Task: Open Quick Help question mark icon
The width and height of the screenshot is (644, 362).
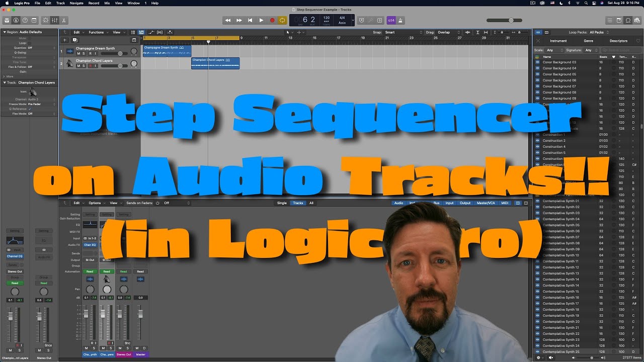Action: tap(25, 21)
